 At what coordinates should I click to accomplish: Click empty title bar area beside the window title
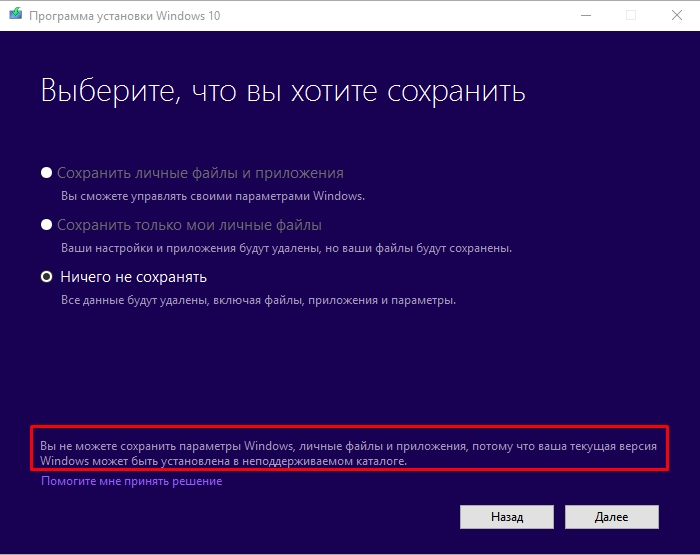(x=400, y=15)
